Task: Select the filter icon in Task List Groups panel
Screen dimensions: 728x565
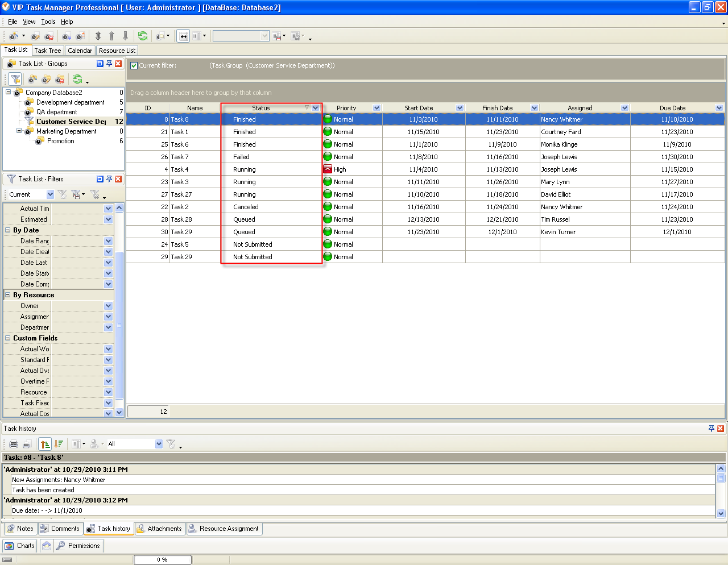Action: (14, 79)
